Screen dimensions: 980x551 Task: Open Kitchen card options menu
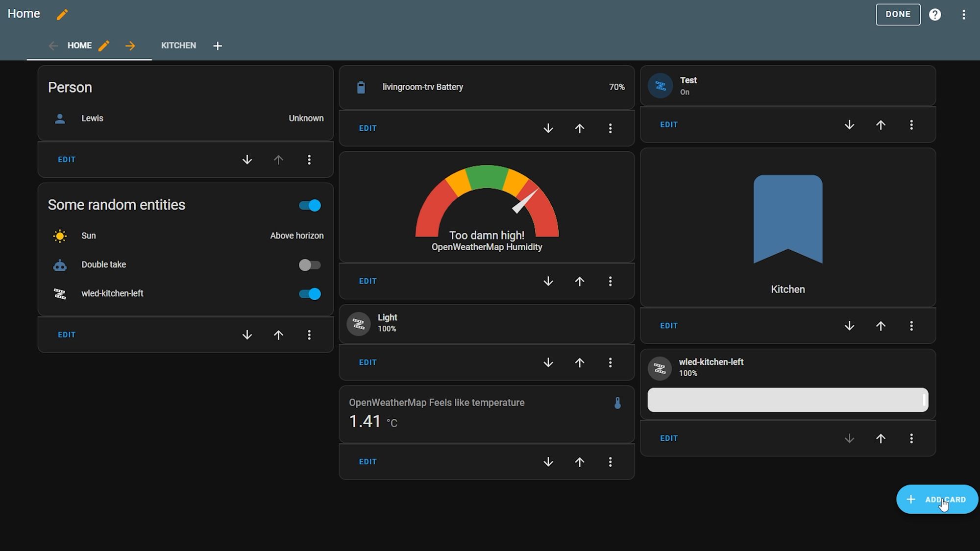tap(912, 326)
